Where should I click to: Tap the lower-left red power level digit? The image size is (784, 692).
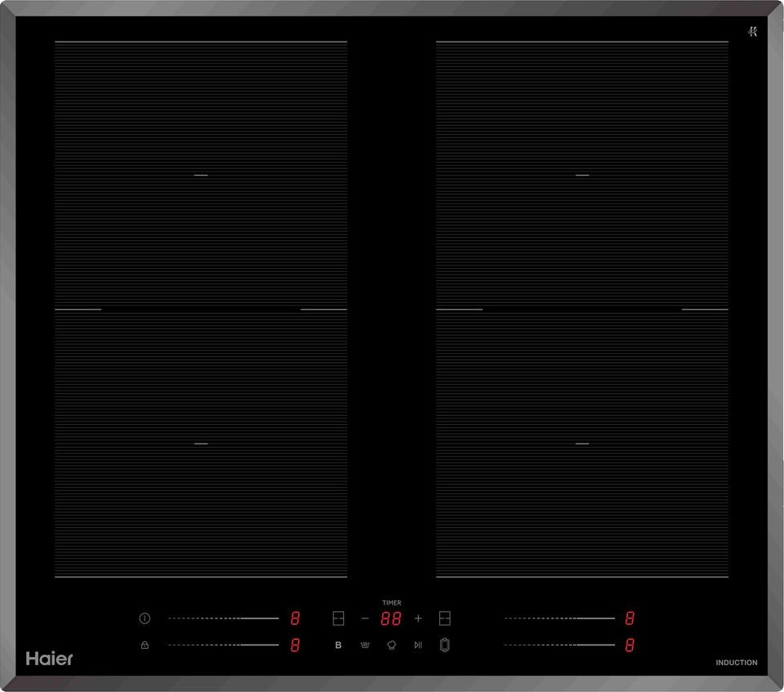pos(296,645)
